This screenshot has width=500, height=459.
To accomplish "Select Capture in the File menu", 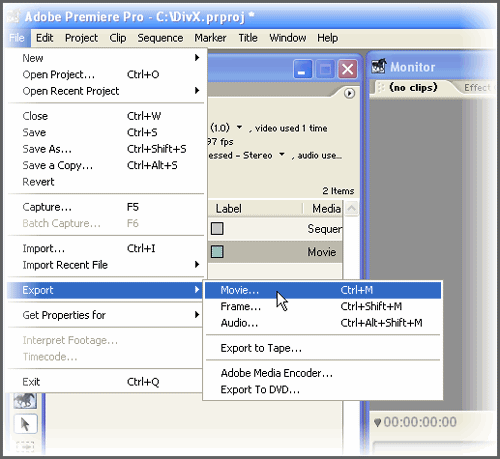I will point(106,207).
